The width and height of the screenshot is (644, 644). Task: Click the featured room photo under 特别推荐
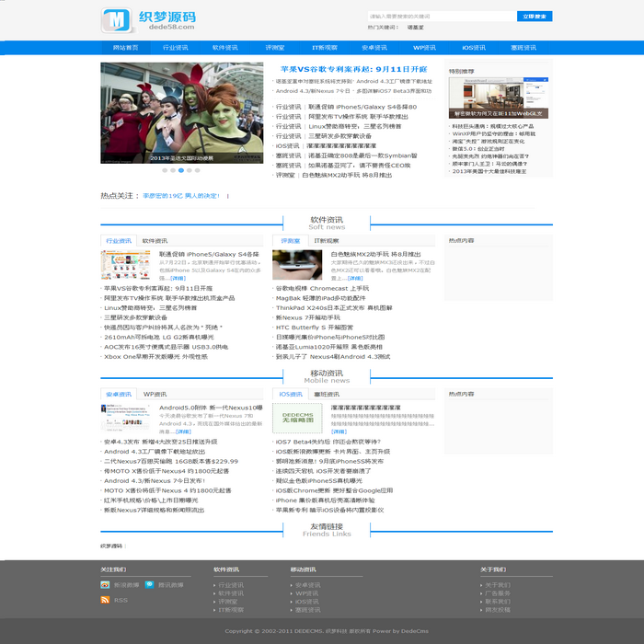click(x=499, y=98)
